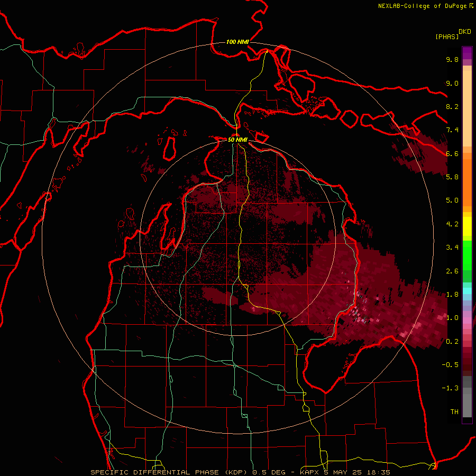The image size is (476, 476).
Task: Click the gray bottom segment of color bar
Action: (467, 405)
